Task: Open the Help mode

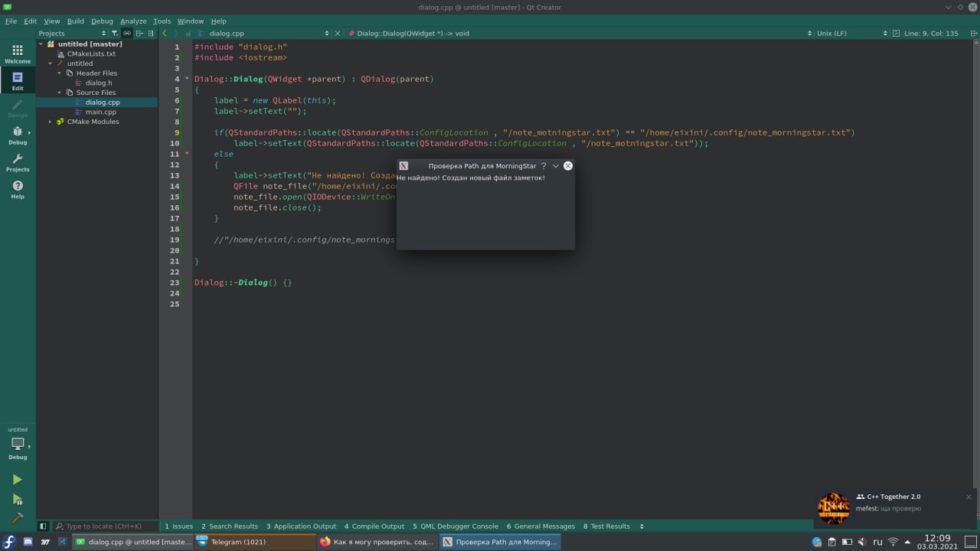Action: tap(18, 189)
